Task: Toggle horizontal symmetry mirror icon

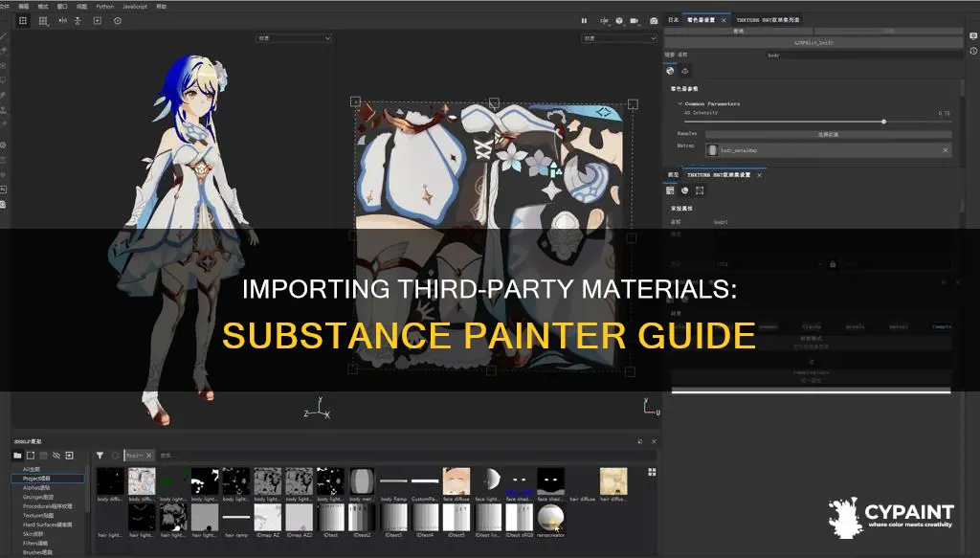Action: [62, 21]
